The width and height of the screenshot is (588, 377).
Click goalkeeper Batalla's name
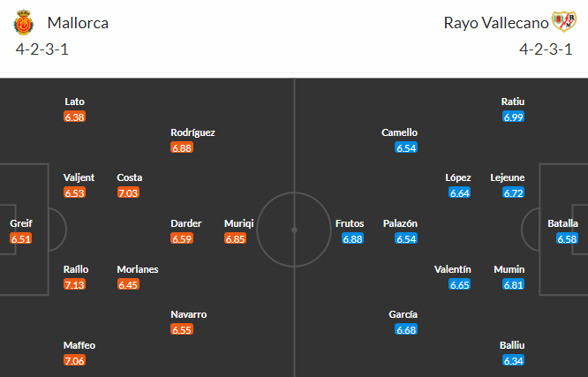tap(562, 223)
